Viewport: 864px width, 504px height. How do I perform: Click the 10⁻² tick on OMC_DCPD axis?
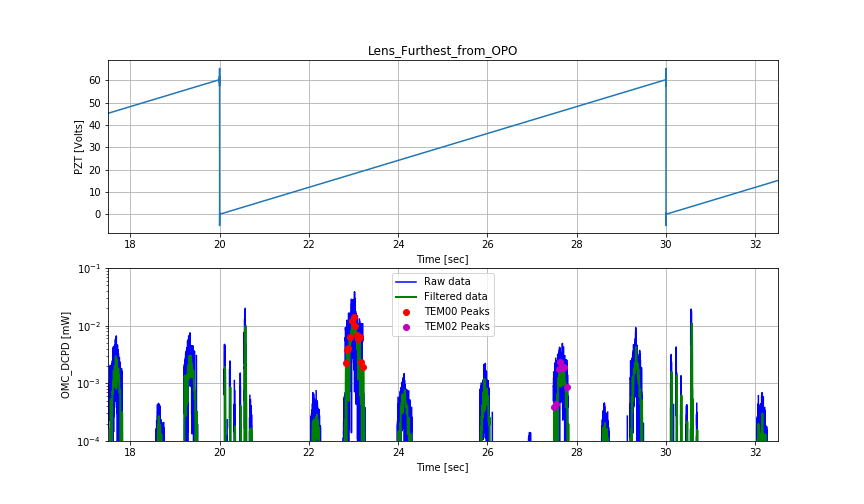pos(90,326)
